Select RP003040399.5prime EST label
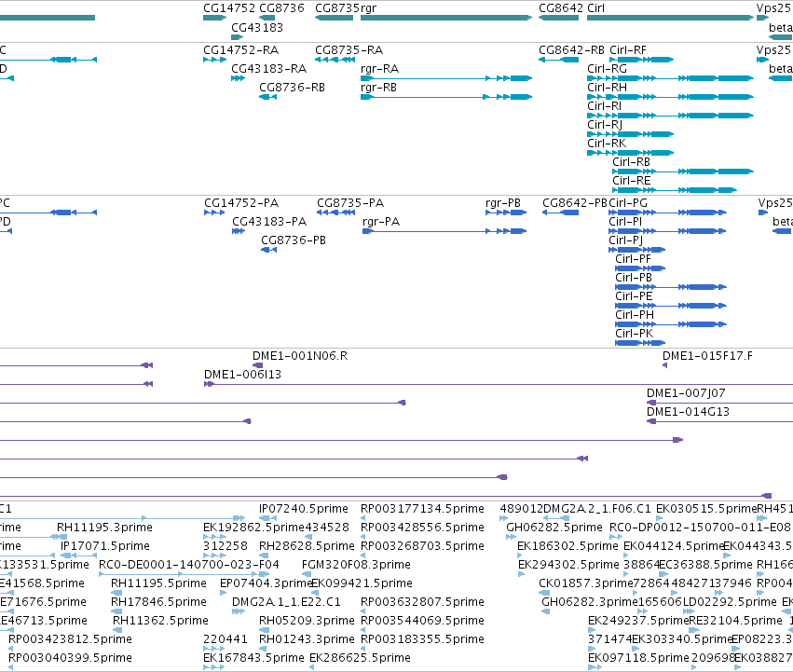The image size is (793, 672). pos(70,659)
